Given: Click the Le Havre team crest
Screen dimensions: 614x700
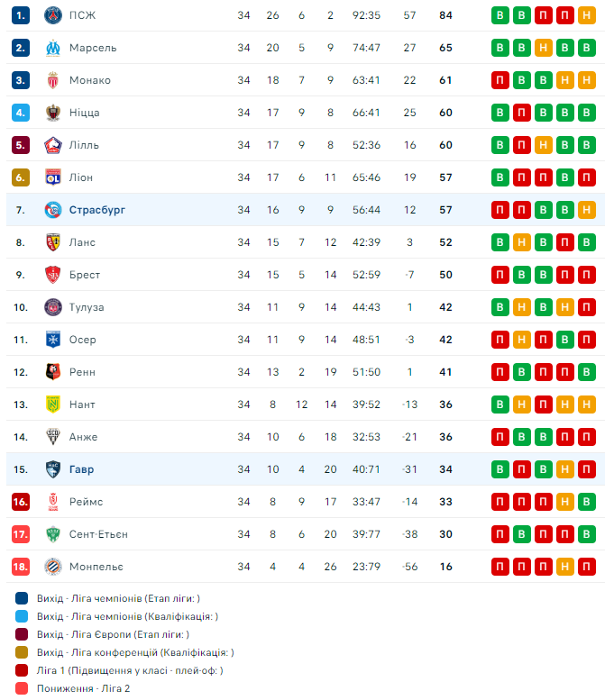Looking at the screenshot, I should pyautogui.click(x=53, y=469).
